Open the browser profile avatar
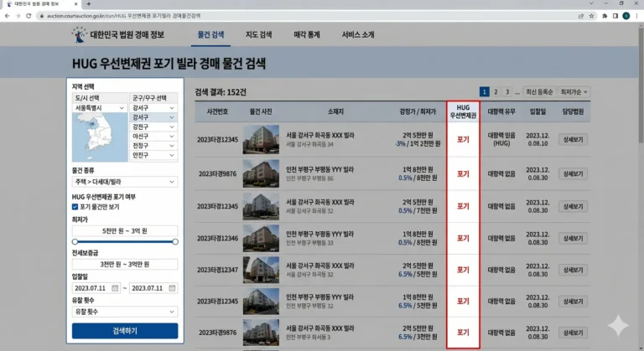 626,16
